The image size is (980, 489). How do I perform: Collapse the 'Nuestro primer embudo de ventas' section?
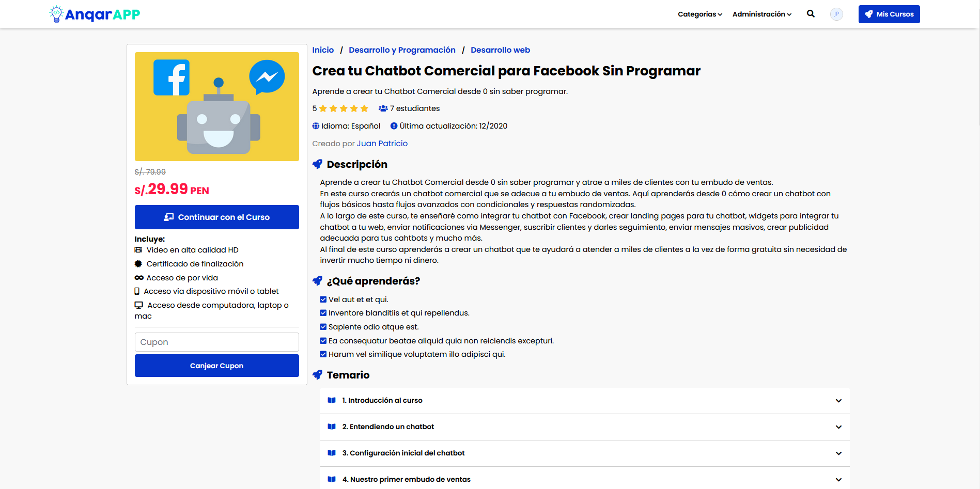click(x=837, y=479)
